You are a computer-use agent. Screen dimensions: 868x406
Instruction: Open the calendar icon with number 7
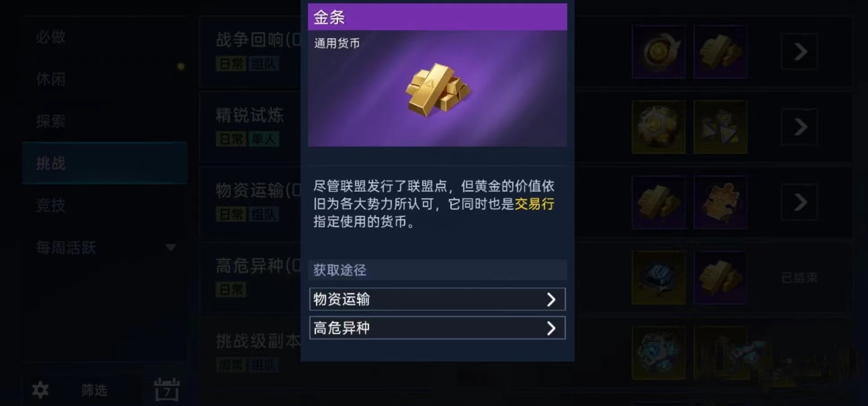(x=167, y=389)
